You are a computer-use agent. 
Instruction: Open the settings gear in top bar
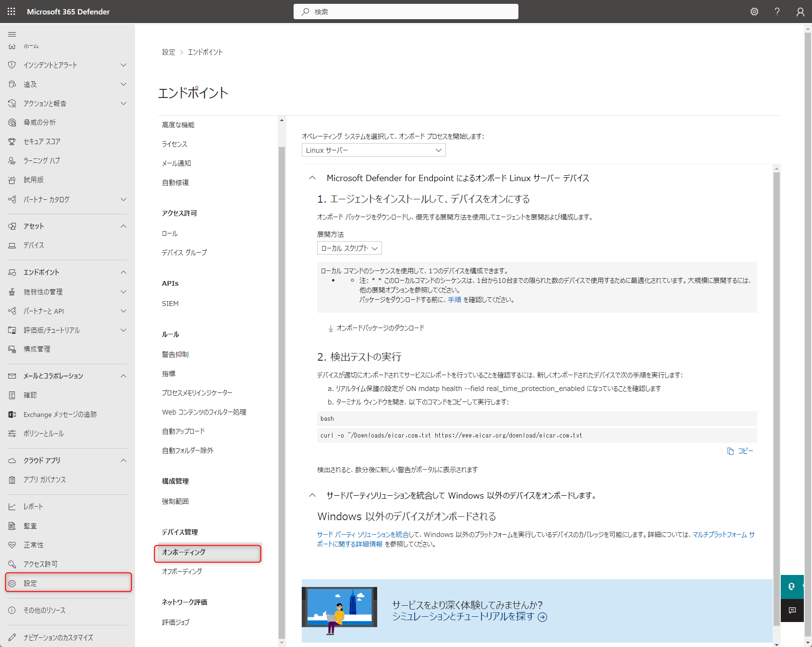point(754,12)
